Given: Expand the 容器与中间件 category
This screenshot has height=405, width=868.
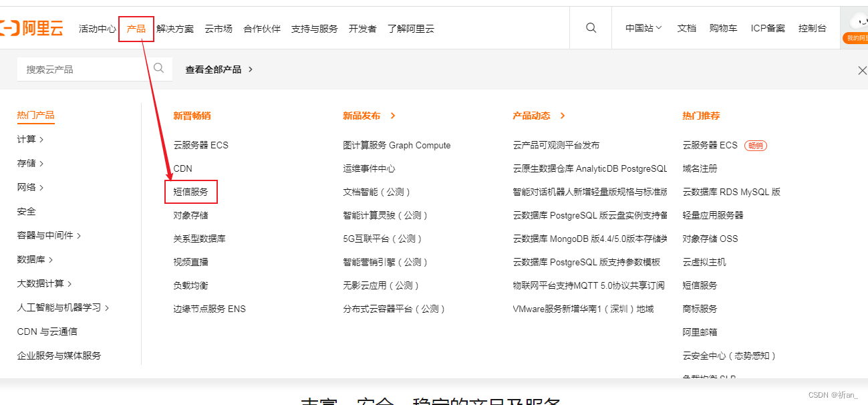Looking at the screenshot, I should (49, 235).
